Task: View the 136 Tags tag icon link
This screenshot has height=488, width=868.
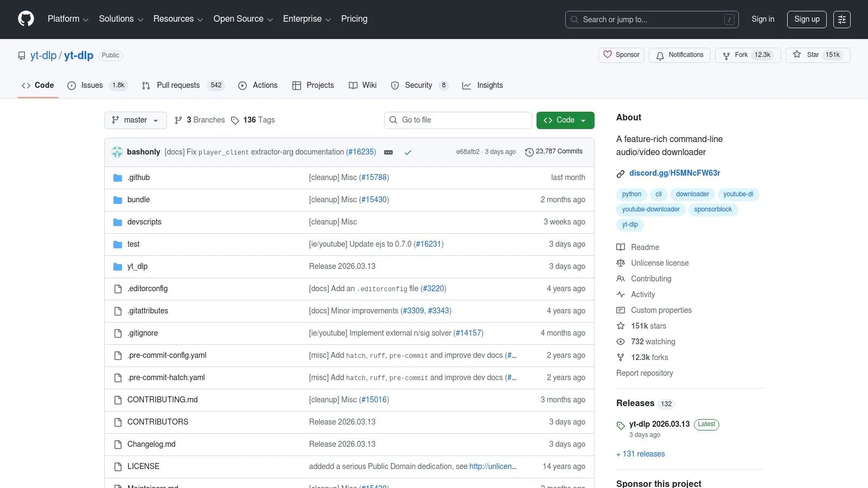Action: click(235, 120)
